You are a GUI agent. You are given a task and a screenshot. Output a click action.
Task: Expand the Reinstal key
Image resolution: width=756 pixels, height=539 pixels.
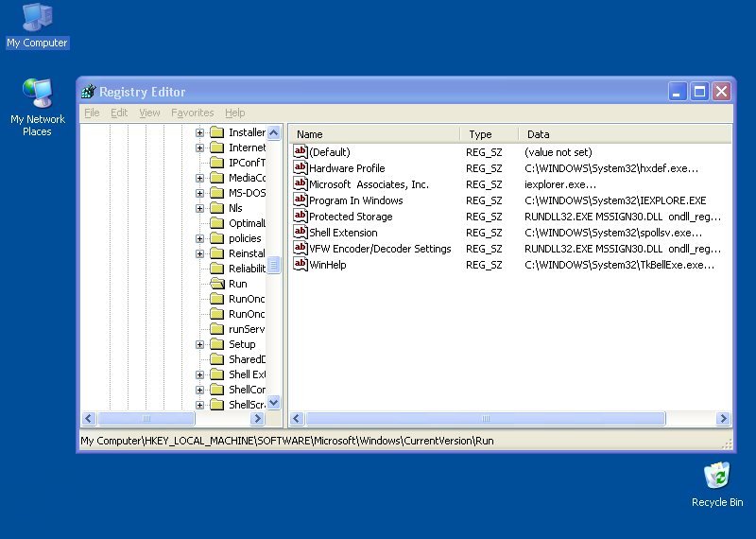[x=199, y=253]
